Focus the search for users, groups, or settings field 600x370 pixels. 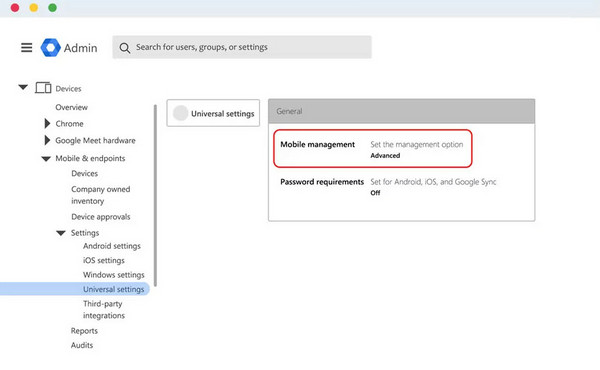pos(242,47)
